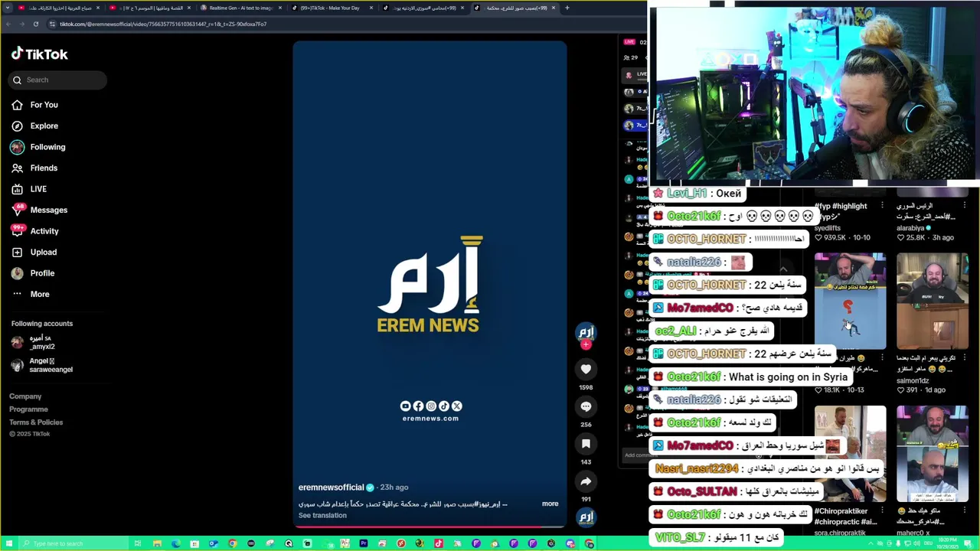The width and height of the screenshot is (980, 551).
Task: Open the Friends page
Action: click(44, 168)
